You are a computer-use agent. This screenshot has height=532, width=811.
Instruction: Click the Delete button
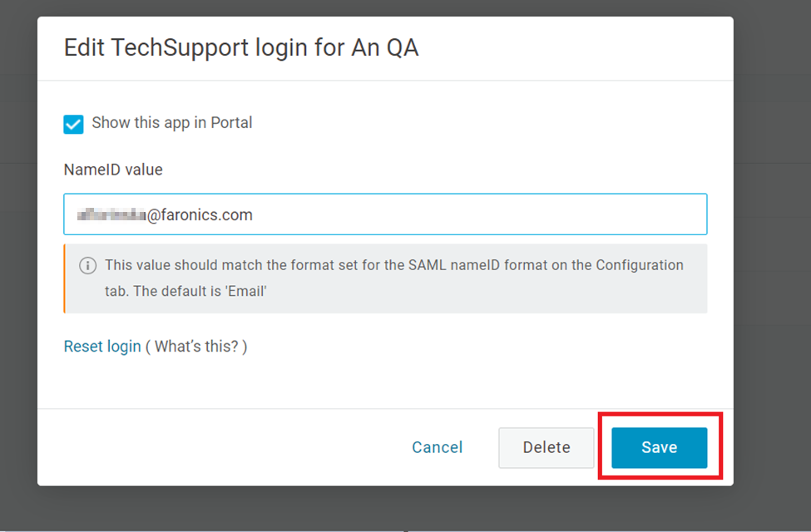[x=546, y=447]
